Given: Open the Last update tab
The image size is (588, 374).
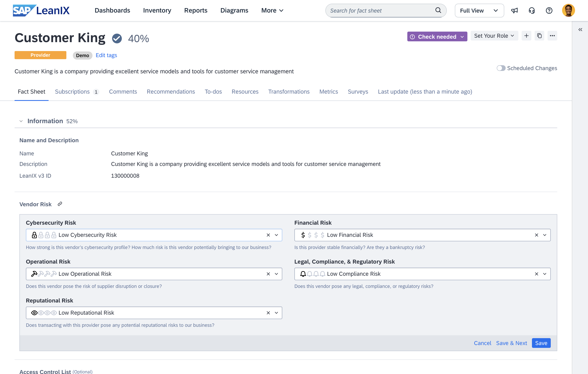Looking at the screenshot, I should (x=425, y=92).
